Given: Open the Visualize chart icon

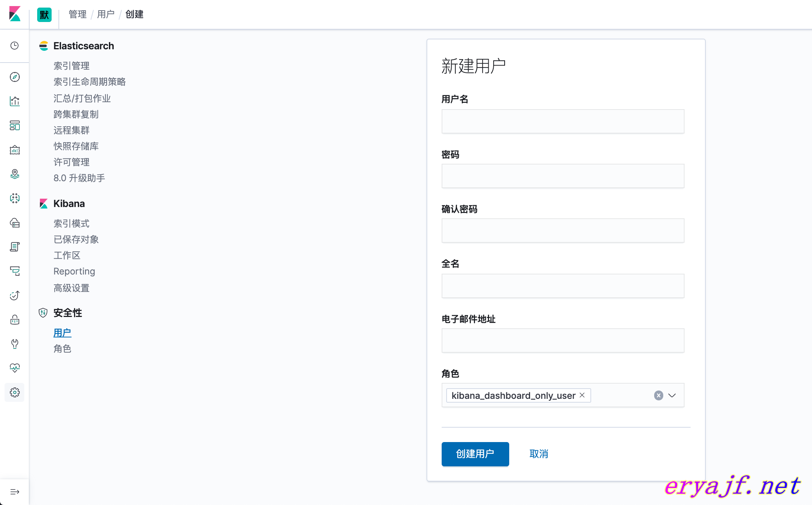Looking at the screenshot, I should (x=15, y=101).
